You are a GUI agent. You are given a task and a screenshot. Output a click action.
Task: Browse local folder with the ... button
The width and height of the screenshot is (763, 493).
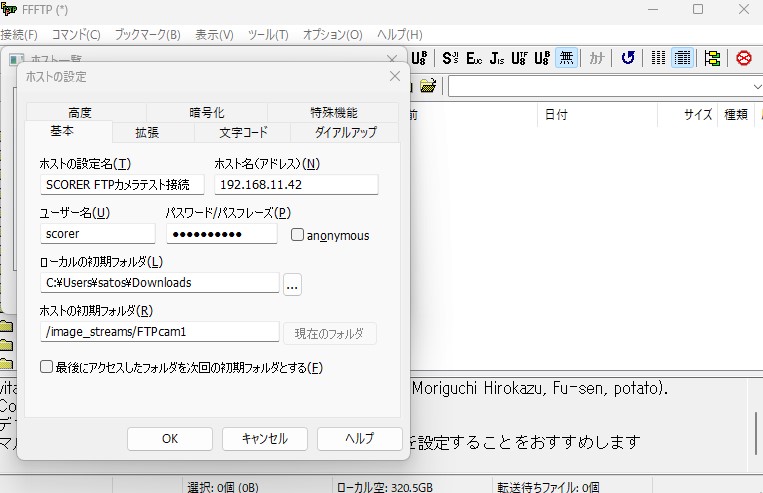point(292,283)
